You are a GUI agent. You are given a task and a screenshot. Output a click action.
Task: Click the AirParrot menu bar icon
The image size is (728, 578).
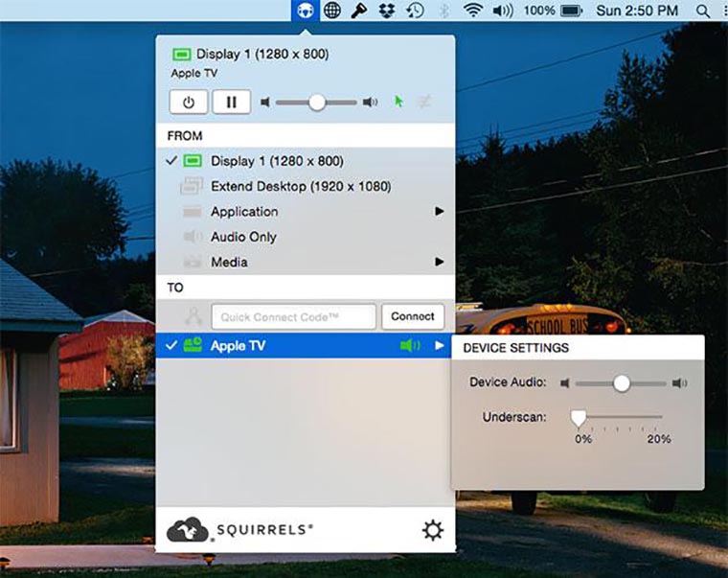pyautogui.click(x=306, y=11)
